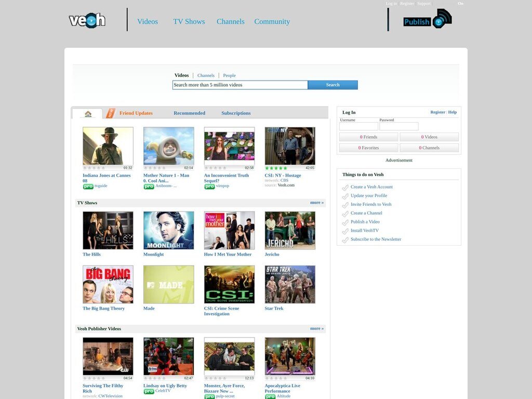Viewport: 532px width, 399px height.
Task: Open Apocalyptica Live Performance thumbnail
Action: tap(290, 356)
